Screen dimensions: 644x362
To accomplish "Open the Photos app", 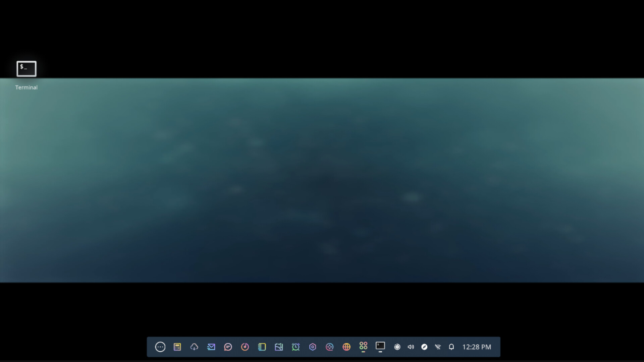I will pos(279,347).
